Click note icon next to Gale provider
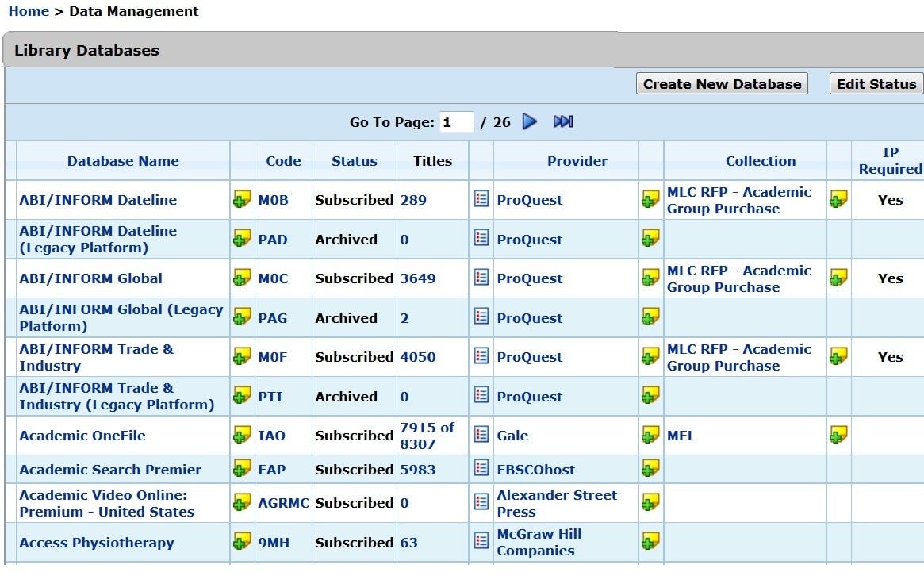This screenshot has height=580, width=924. click(650, 435)
